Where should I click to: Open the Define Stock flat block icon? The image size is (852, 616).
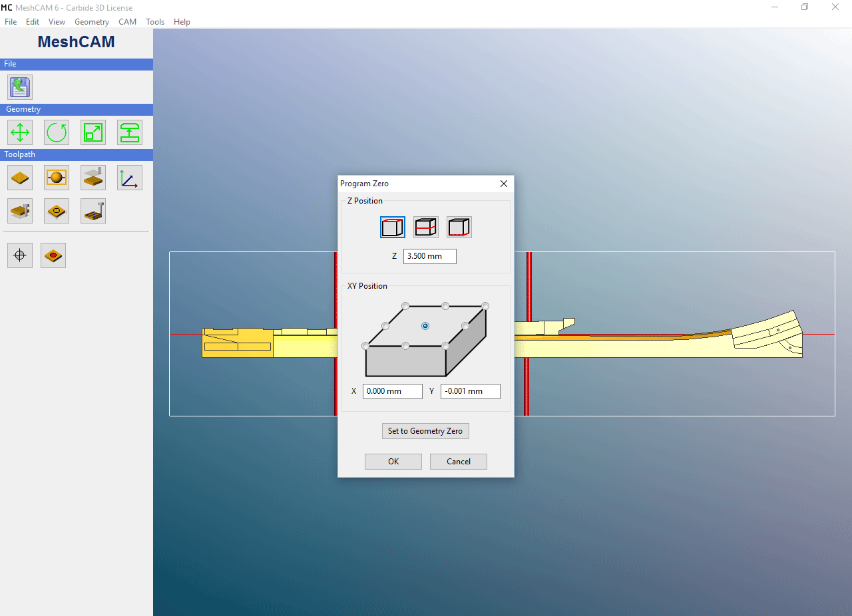pos(20,178)
